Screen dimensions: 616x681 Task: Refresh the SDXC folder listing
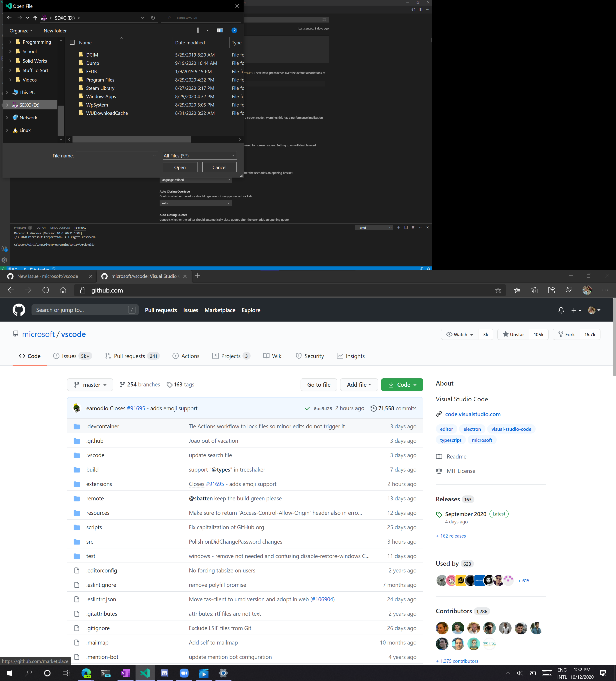153,18
